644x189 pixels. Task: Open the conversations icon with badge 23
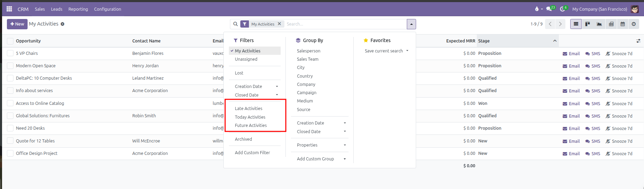point(550,9)
